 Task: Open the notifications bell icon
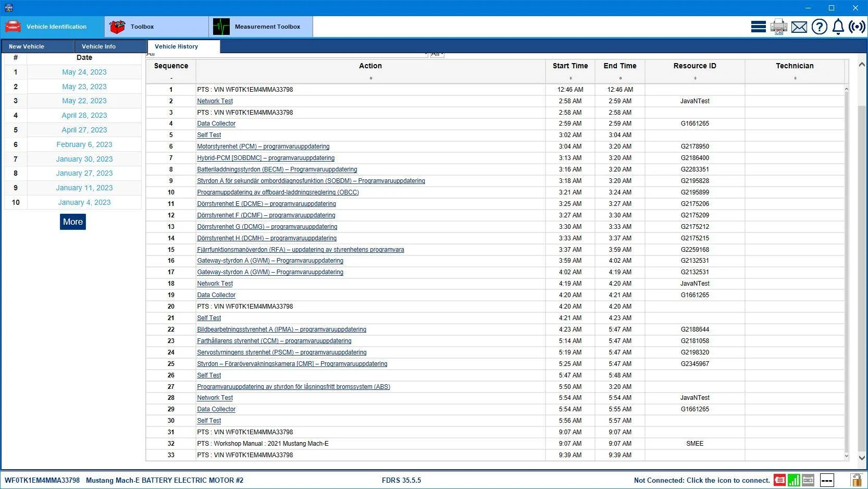coord(838,27)
